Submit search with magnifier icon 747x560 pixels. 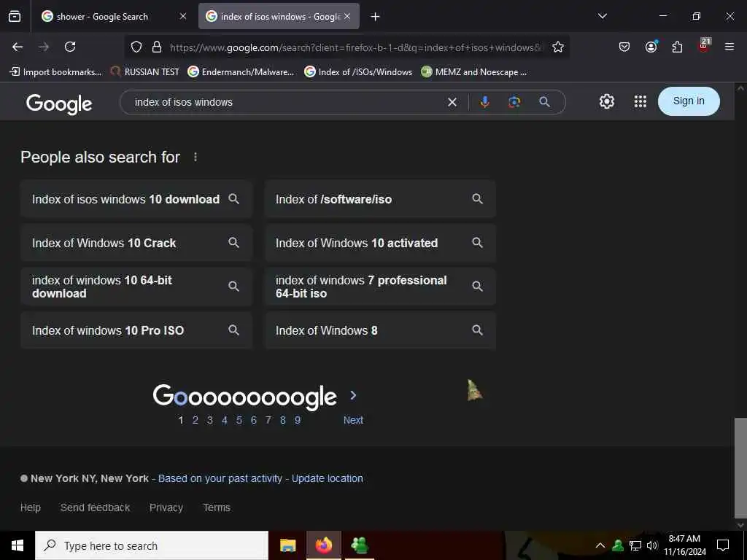[x=544, y=102]
